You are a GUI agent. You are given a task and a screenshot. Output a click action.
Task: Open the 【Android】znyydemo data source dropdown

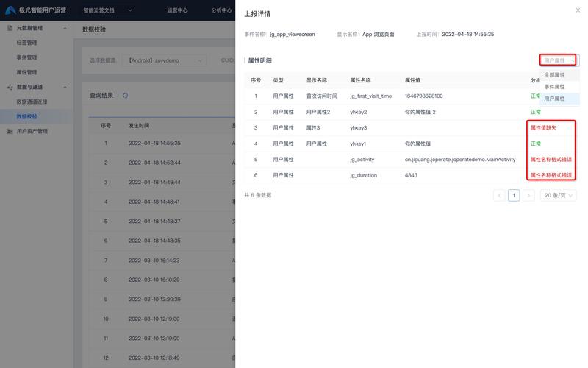164,60
